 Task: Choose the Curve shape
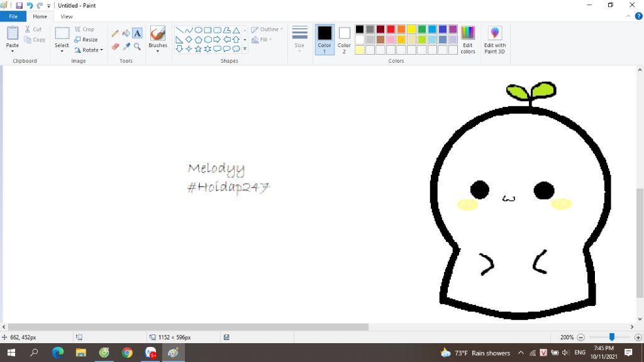189,30
